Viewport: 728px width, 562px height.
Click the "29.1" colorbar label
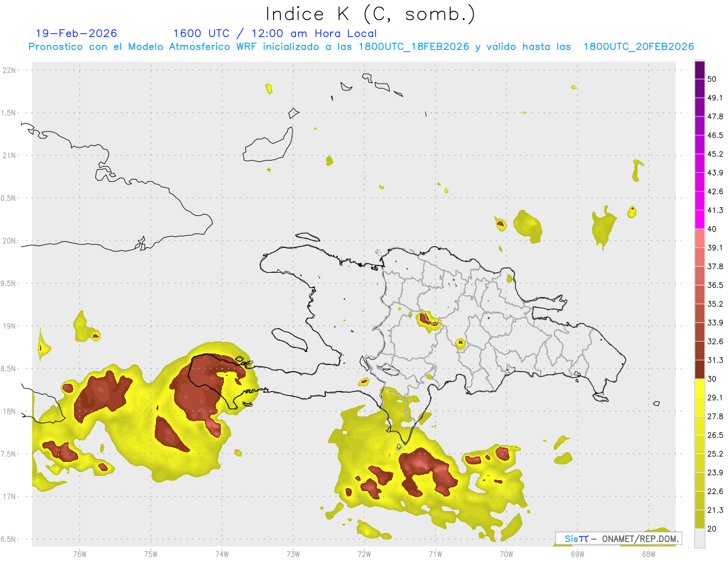[x=715, y=398]
